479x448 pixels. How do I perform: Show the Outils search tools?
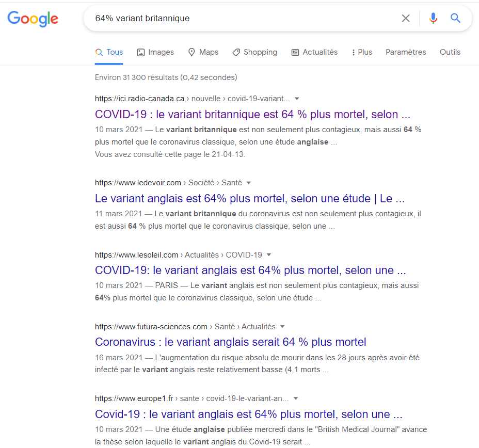pos(450,52)
